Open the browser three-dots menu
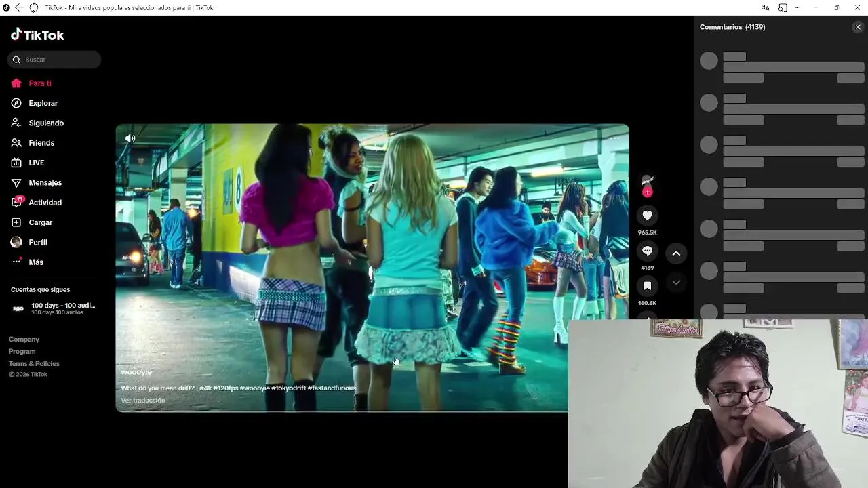The width and height of the screenshot is (868, 488). pyautogui.click(x=797, y=7)
